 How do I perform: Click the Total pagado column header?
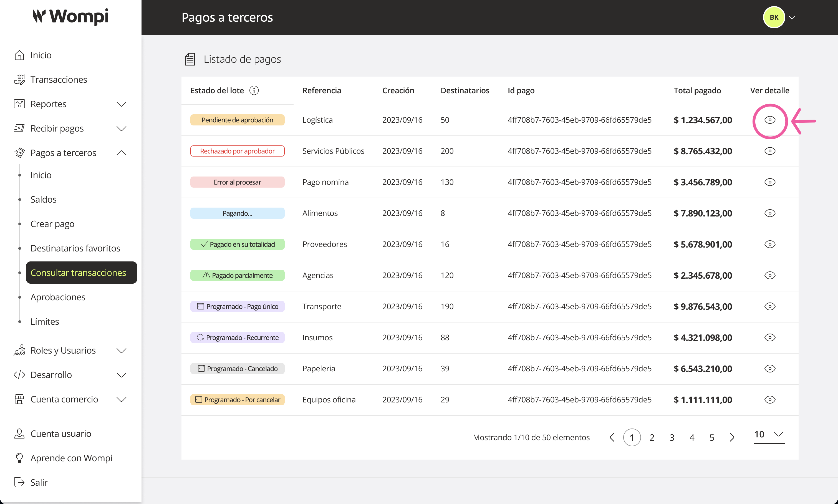point(697,91)
